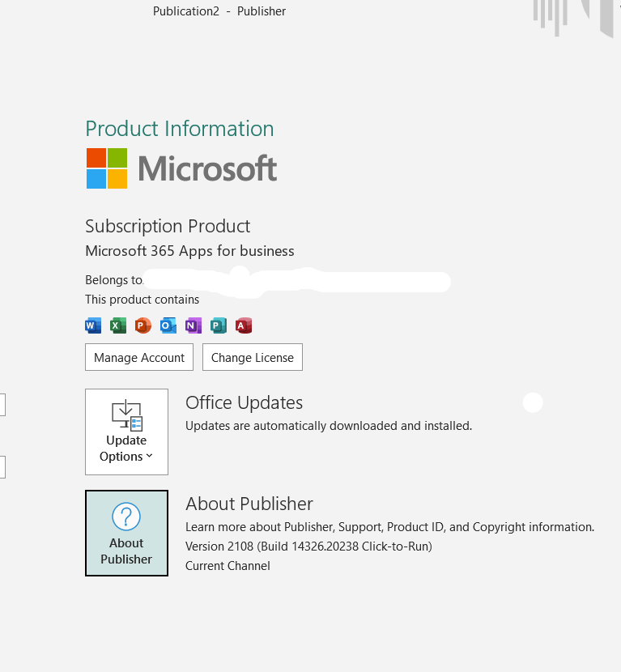Click the Microsoft wordmark text
The image size is (621, 672).
(207, 168)
